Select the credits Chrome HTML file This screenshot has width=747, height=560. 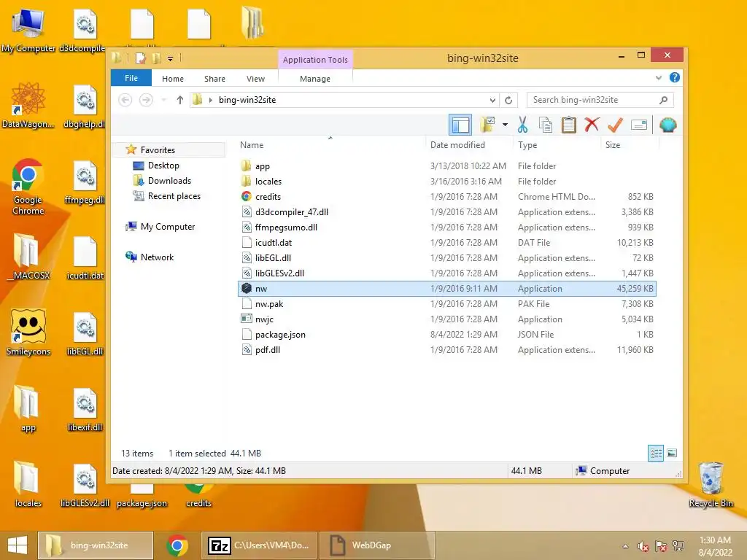coord(447,197)
